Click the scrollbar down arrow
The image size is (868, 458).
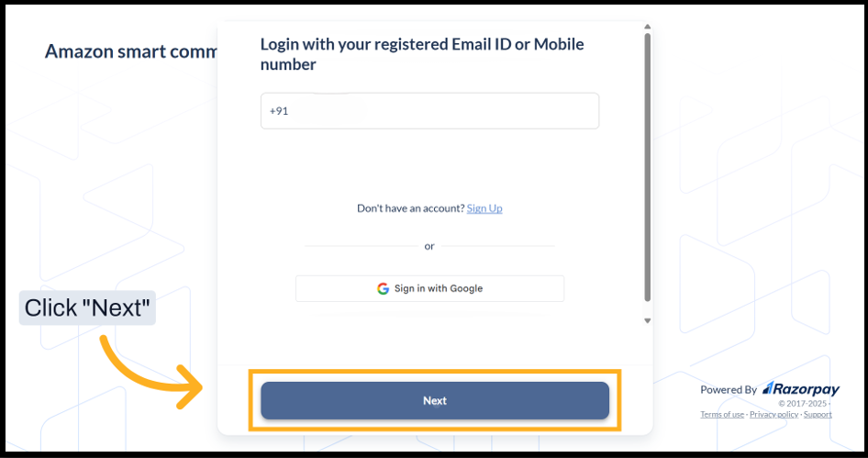(x=647, y=320)
